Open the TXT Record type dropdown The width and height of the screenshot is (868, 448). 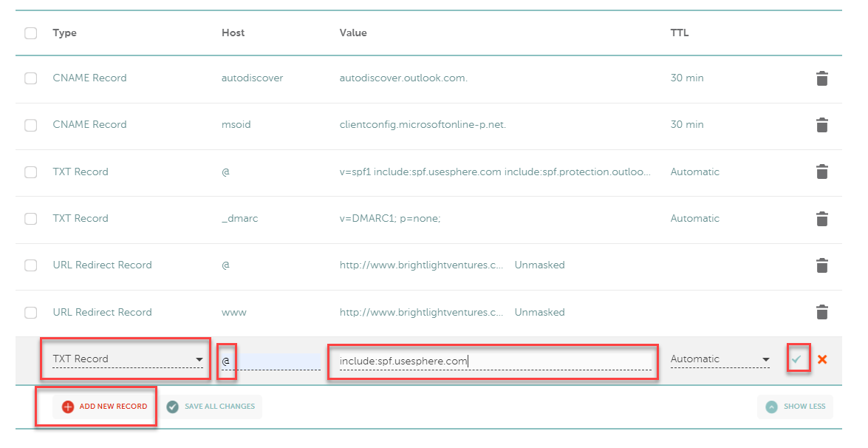tap(127, 359)
